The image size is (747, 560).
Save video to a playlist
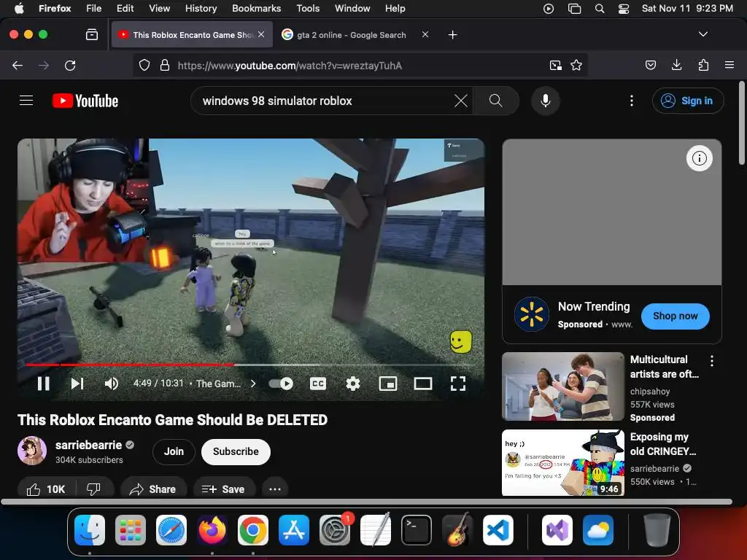click(x=223, y=489)
